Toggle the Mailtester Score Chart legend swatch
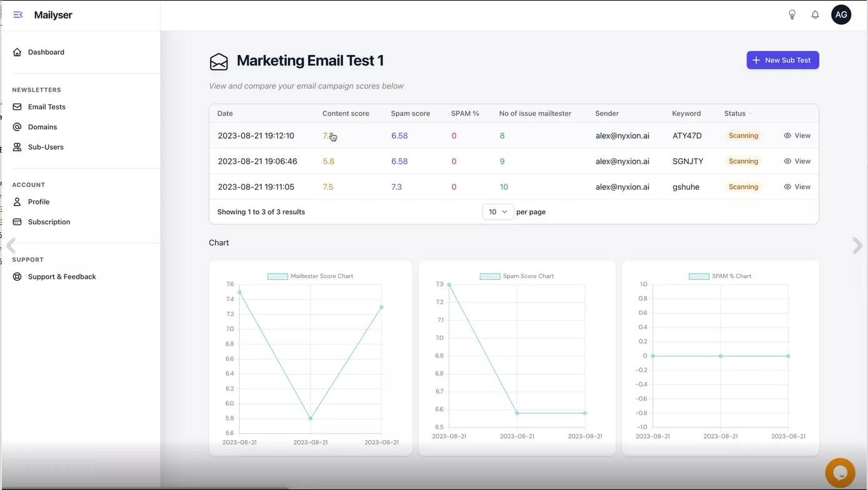Viewport: 868px width, 490px height. coord(277,276)
